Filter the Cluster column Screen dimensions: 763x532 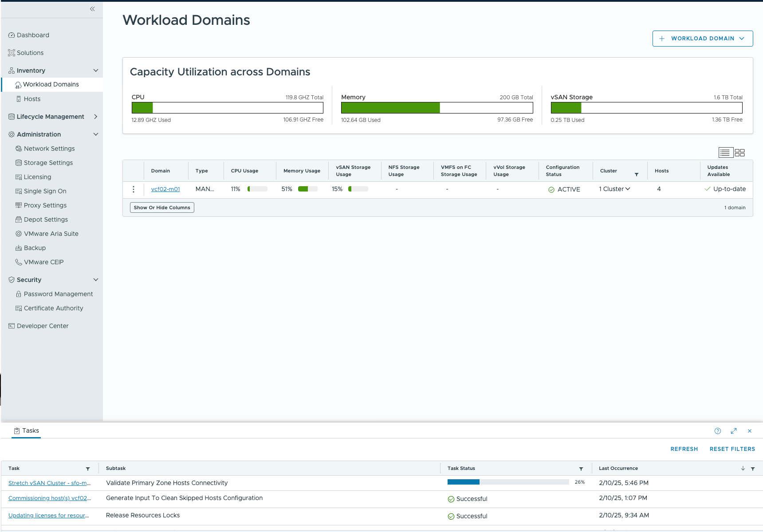click(x=637, y=175)
